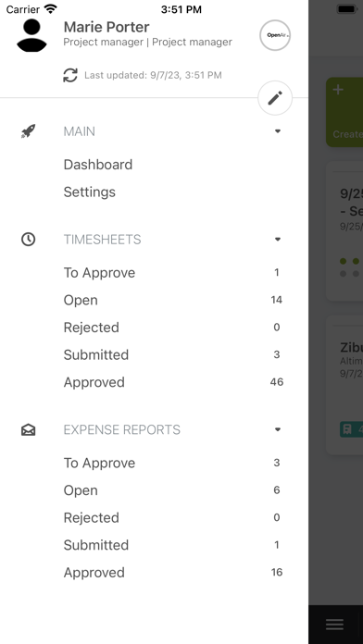Collapse the MAIN section arrow

278,131
